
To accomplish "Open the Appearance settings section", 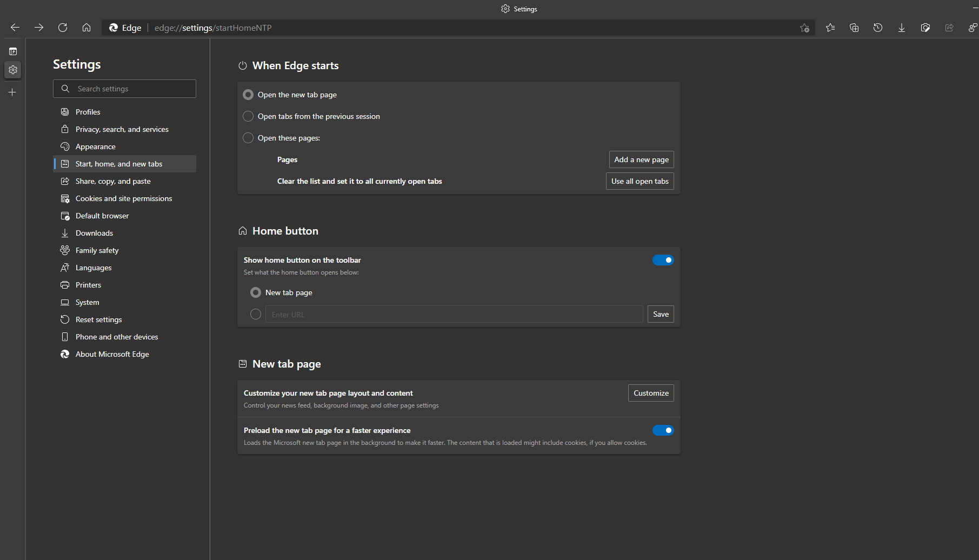I will [95, 146].
